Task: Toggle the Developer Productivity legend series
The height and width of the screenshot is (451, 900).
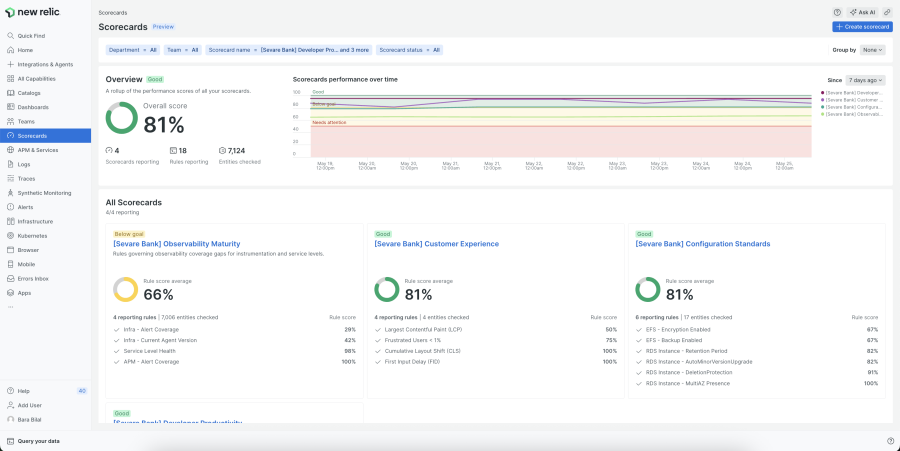Action: (x=852, y=93)
